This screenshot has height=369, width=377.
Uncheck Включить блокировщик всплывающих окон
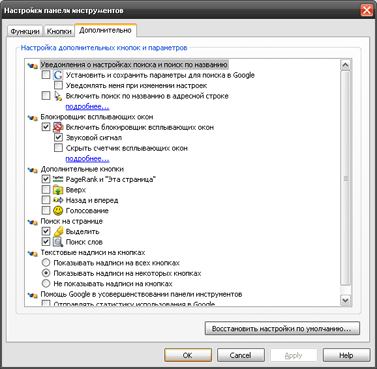coord(46,127)
